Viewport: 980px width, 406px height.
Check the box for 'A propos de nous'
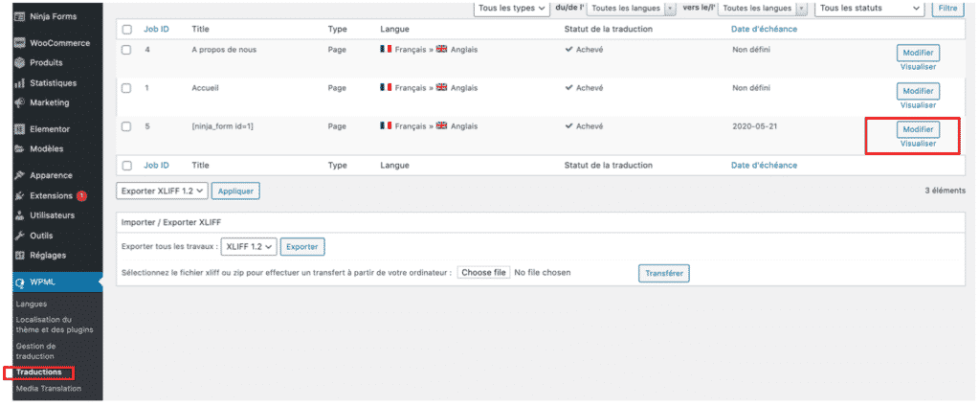coord(126,50)
